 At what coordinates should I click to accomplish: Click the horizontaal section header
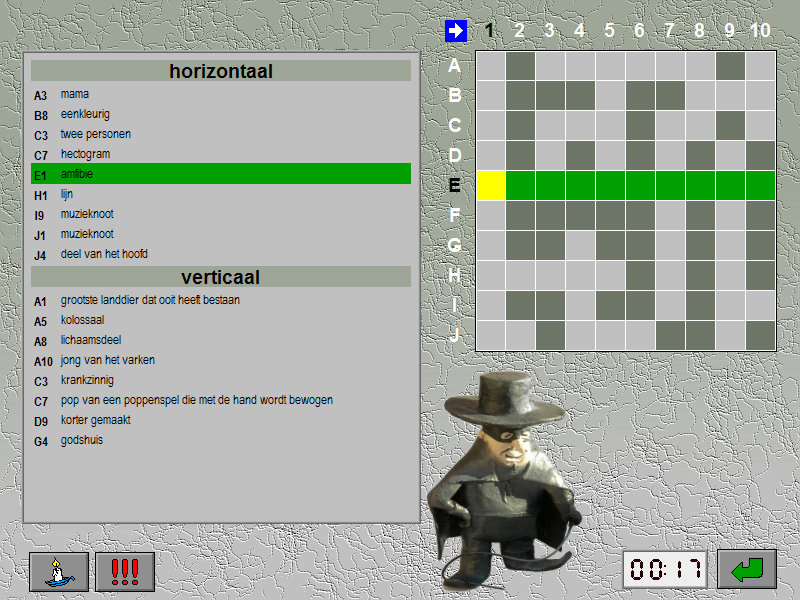coord(221,71)
